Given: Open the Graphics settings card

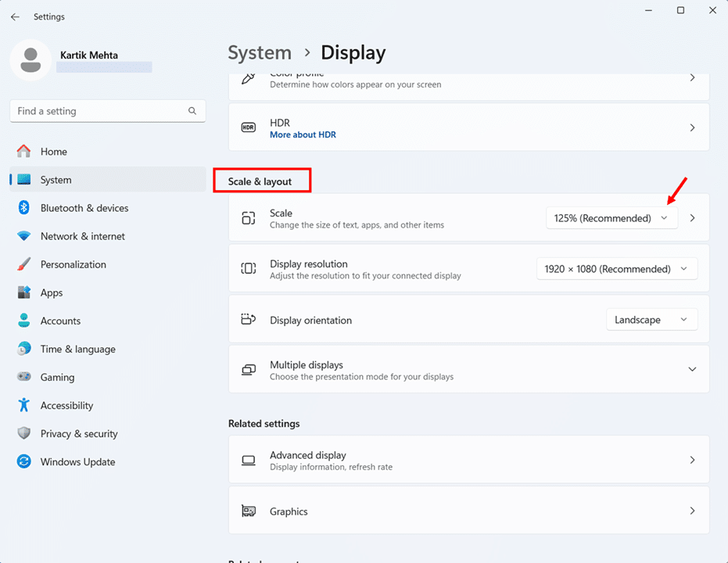Looking at the screenshot, I should point(469,511).
